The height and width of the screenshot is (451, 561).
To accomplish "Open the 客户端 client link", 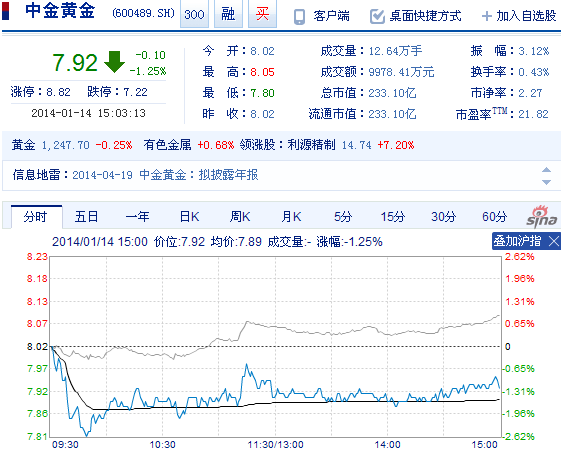I will [x=331, y=16].
